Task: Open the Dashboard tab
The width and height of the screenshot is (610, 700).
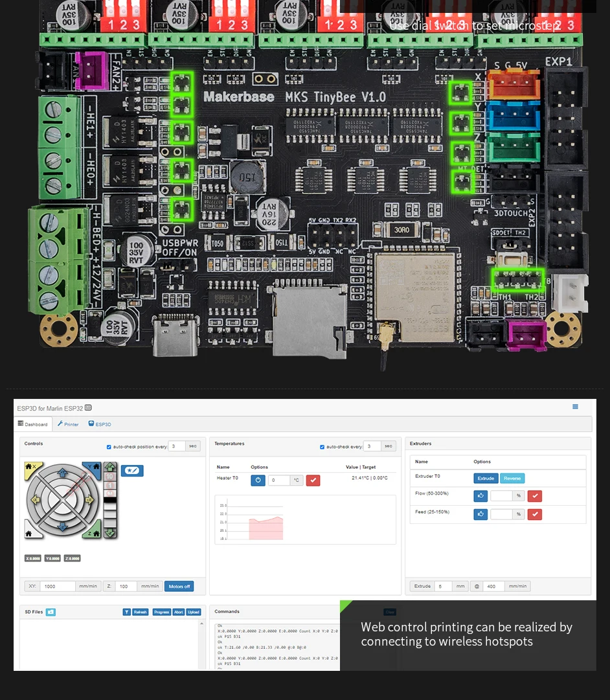Action: click(x=32, y=423)
